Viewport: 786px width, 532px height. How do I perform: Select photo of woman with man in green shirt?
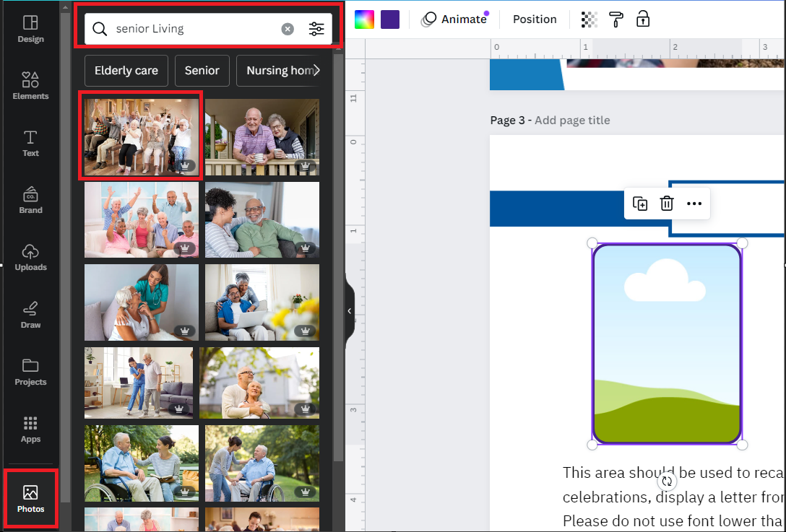pos(262,219)
